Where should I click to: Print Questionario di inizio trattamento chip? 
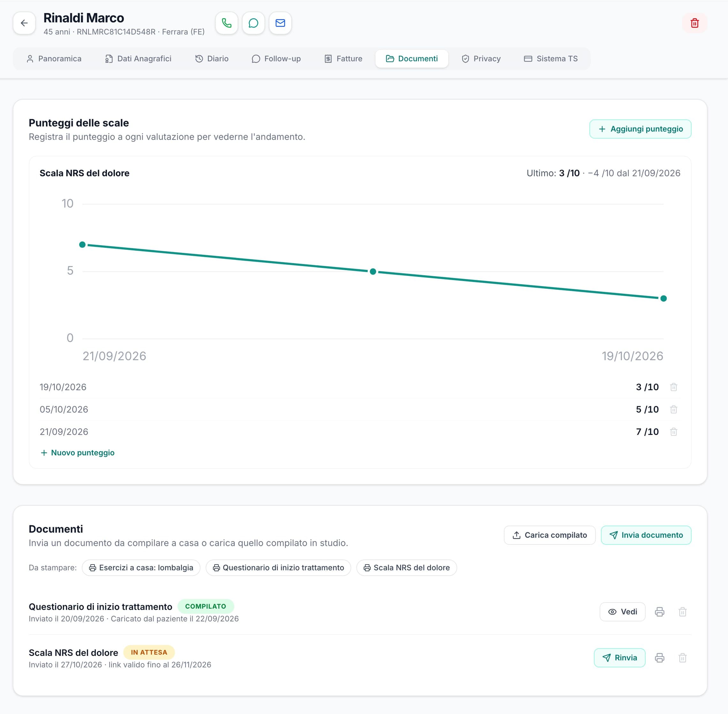point(278,567)
